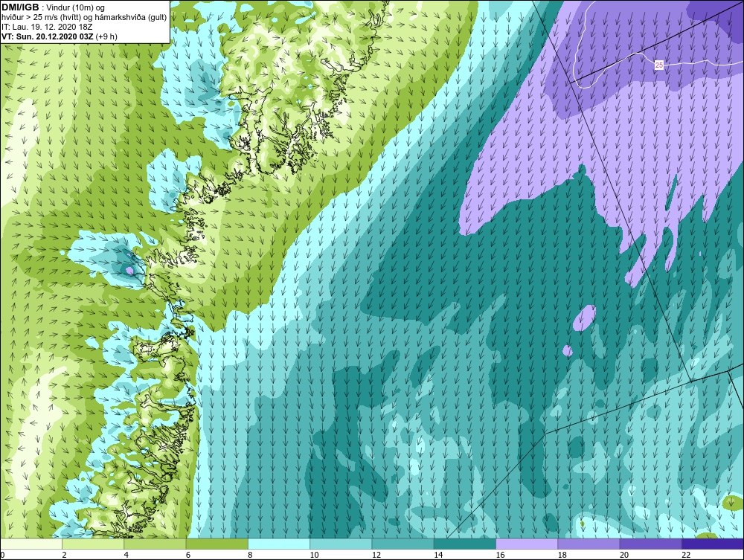Viewport: 744px width, 560px height.
Task: Select the 12–14 m/s teal swatch
Action: point(403,544)
